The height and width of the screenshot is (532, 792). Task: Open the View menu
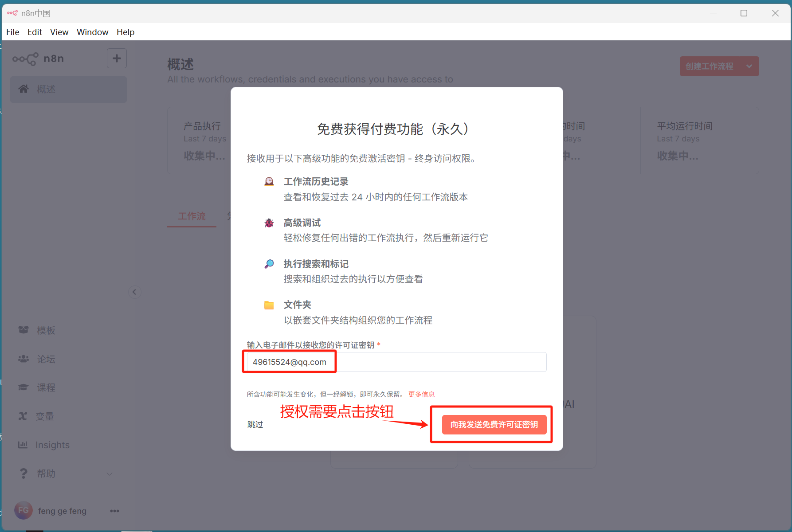[59, 32]
